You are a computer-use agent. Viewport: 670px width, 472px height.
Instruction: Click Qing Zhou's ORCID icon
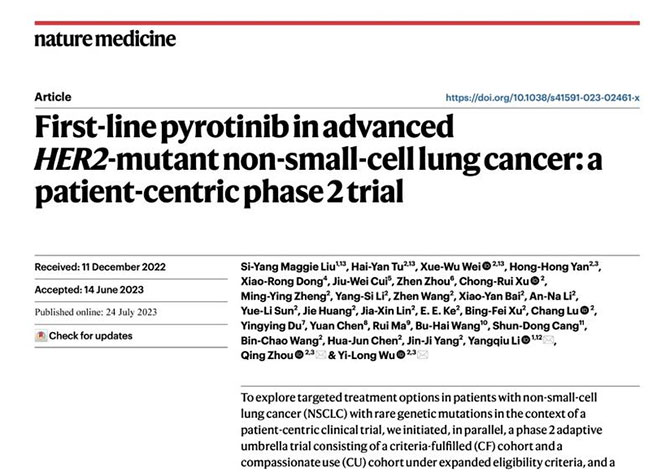pos(299,355)
